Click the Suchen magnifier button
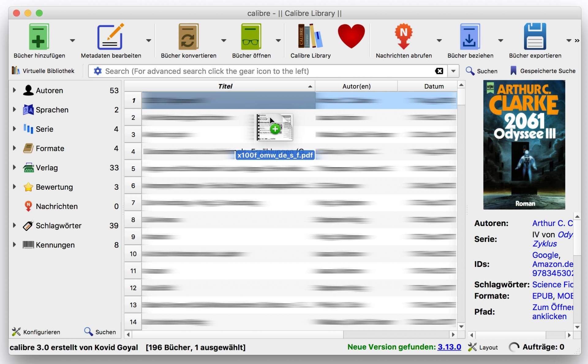Viewport: 588px width, 364px height. (x=481, y=71)
